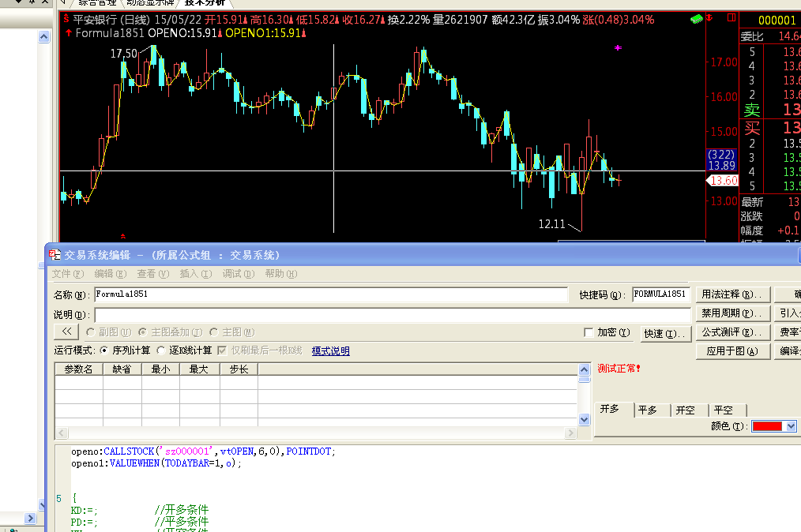Open the 编辑(E) menu
This screenshot has width=801, height=532.
111,274
